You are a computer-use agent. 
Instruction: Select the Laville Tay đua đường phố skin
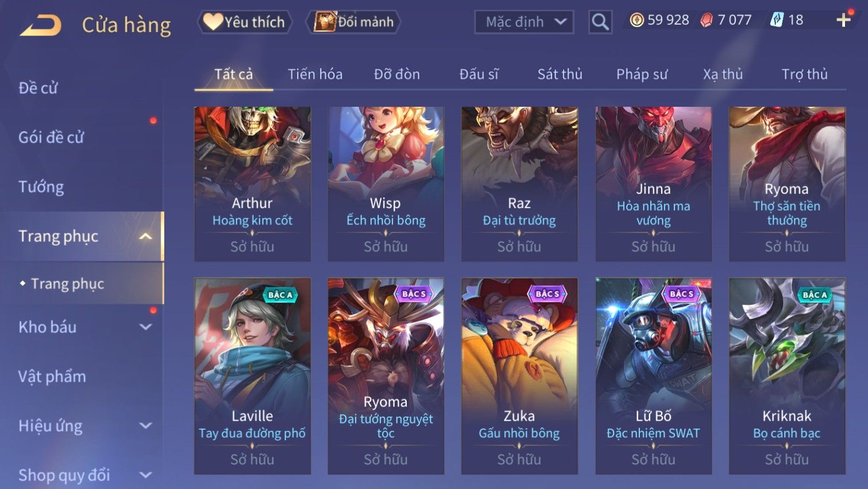coord(252,376)
